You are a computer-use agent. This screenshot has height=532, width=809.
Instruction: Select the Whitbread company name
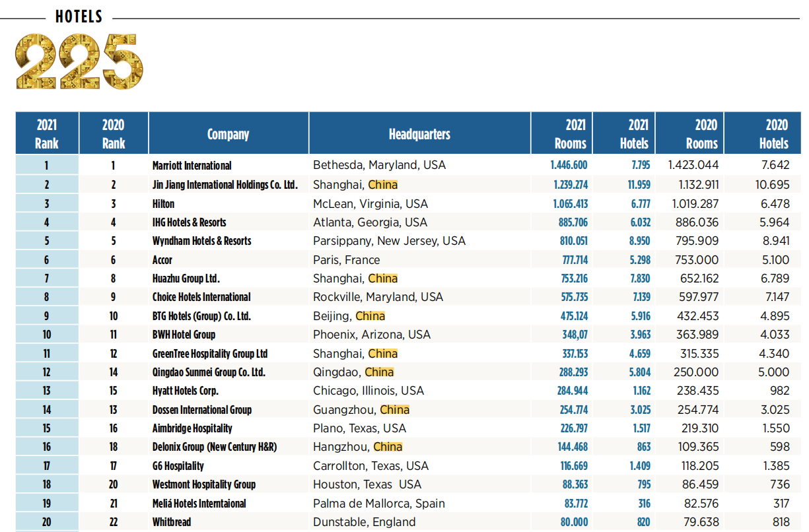pyautogui.click(x=172, y=522)
